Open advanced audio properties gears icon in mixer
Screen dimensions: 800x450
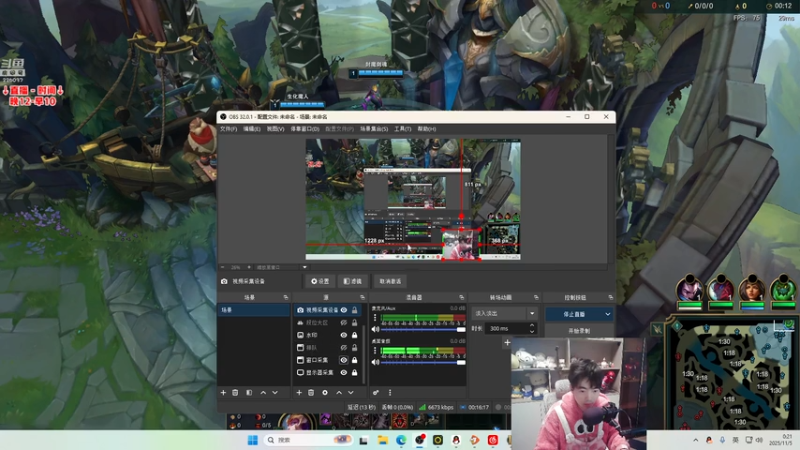tap(376, 392)
